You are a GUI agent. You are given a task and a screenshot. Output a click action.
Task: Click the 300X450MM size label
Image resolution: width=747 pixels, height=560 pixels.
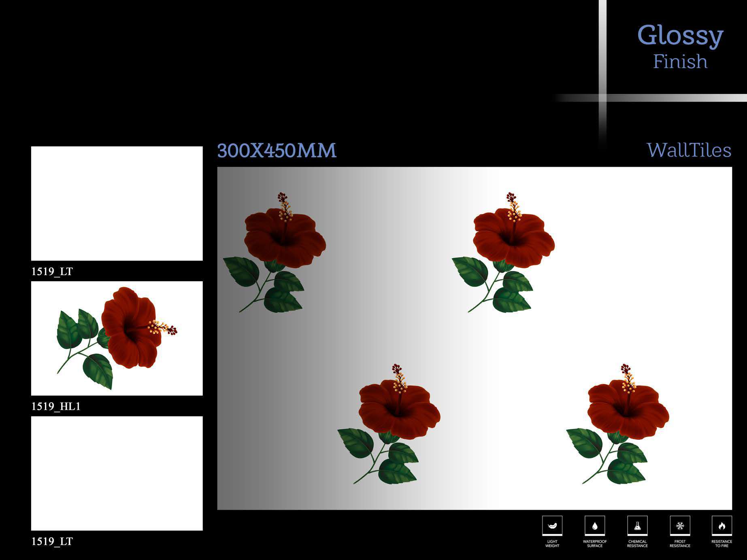pyautogui.click(x=277, y=151)
